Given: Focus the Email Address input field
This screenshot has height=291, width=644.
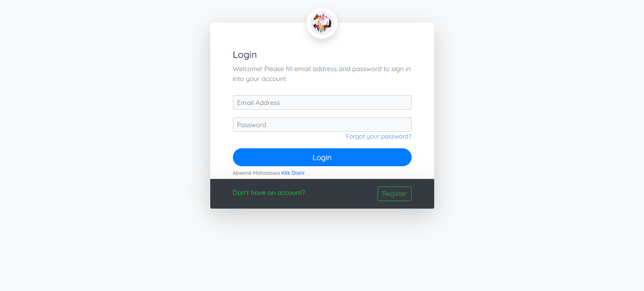Looking at the screenshot, I should 322,103.
